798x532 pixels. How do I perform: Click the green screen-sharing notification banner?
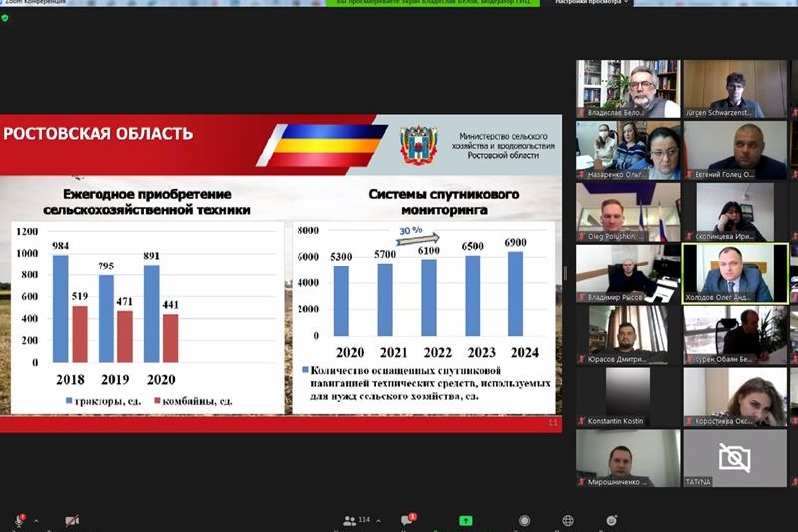(433, 3)
